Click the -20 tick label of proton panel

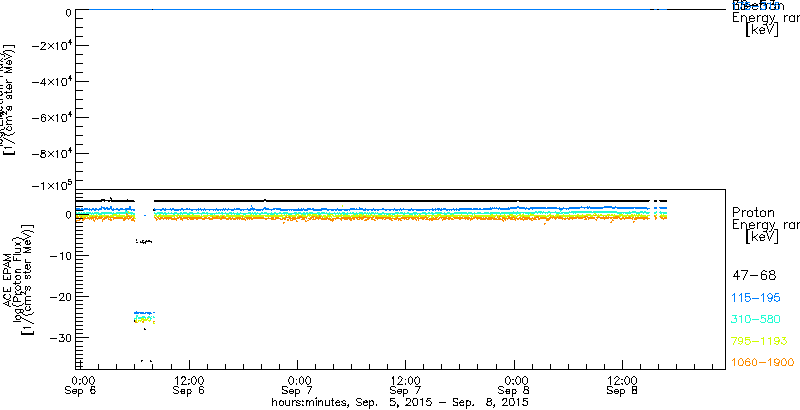pyautogui.click(x=60, y=297)
